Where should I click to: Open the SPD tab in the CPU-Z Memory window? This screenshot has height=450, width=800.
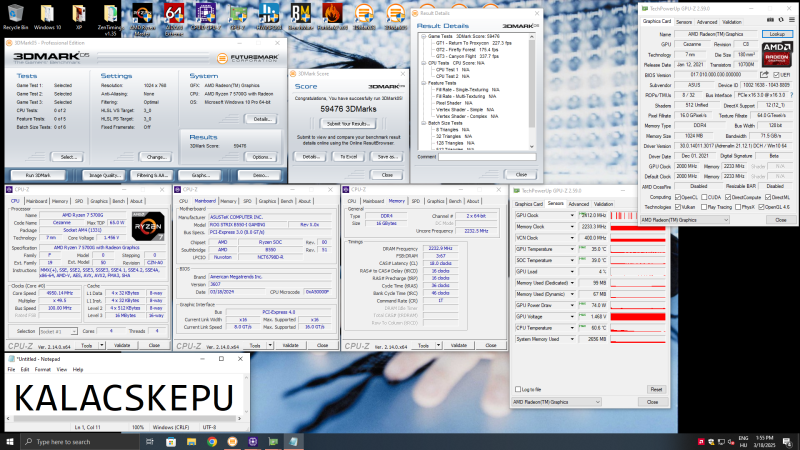[416, 201]
